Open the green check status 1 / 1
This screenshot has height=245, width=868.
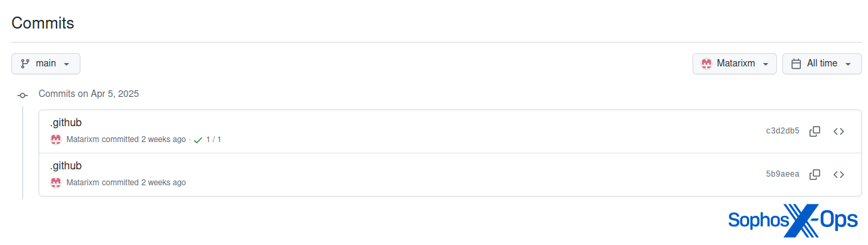pyautogui.click(x=207, y=140)
